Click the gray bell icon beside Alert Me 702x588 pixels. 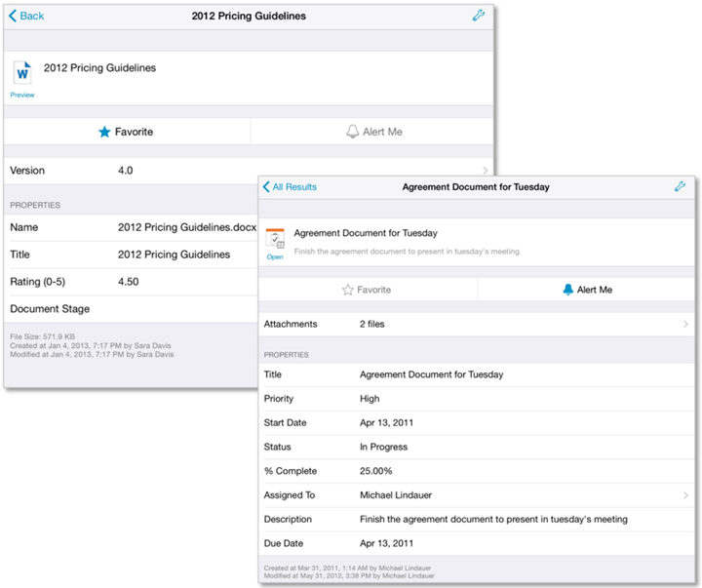352,132
